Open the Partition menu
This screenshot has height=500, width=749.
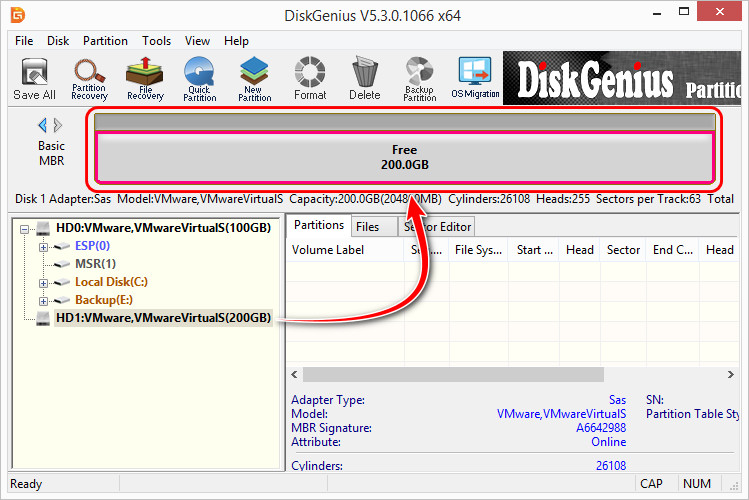(x=105, y=41)
